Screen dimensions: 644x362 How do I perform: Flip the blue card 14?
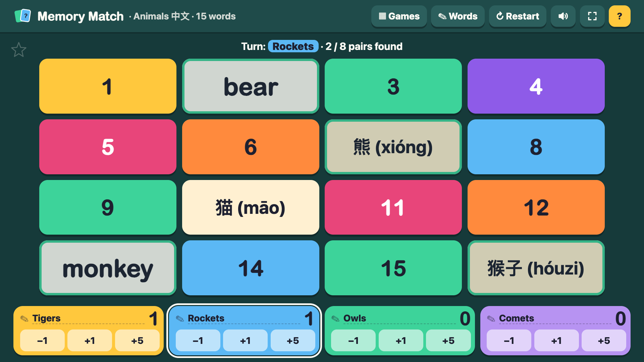pos(251,268)
